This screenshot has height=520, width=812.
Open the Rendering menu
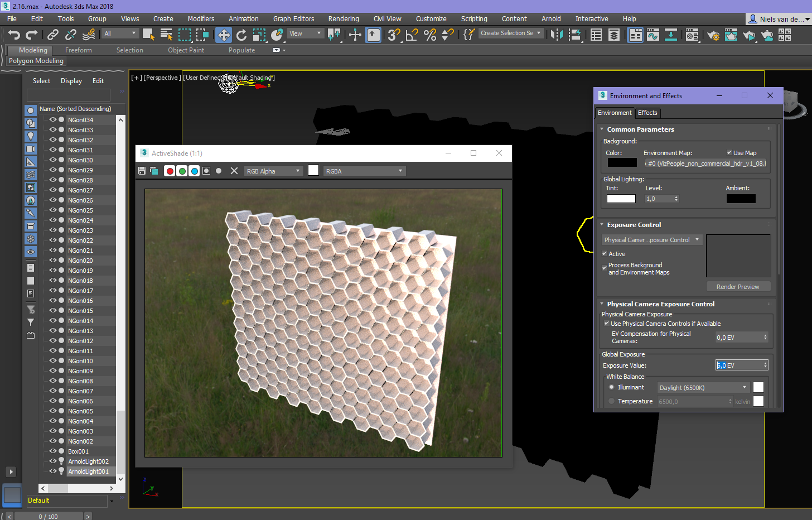click(344, 18)
